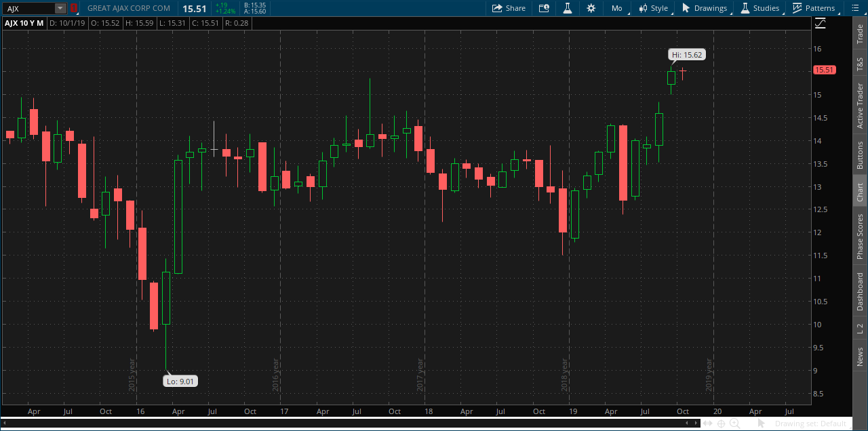Switch to the Active Trader sidebar tab
Image resolution: width=868 pixels, height=431 pixels.
pyautogui.click(x=860, y=106)
